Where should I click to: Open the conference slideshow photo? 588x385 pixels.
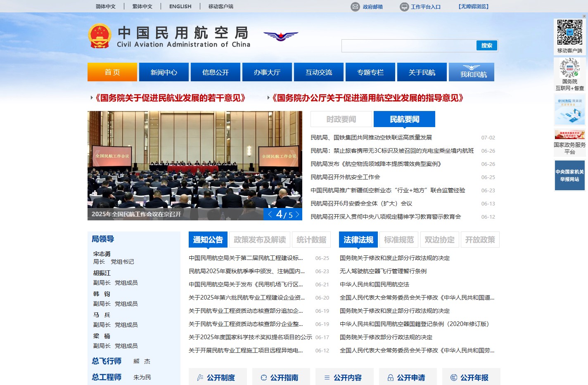195,165
